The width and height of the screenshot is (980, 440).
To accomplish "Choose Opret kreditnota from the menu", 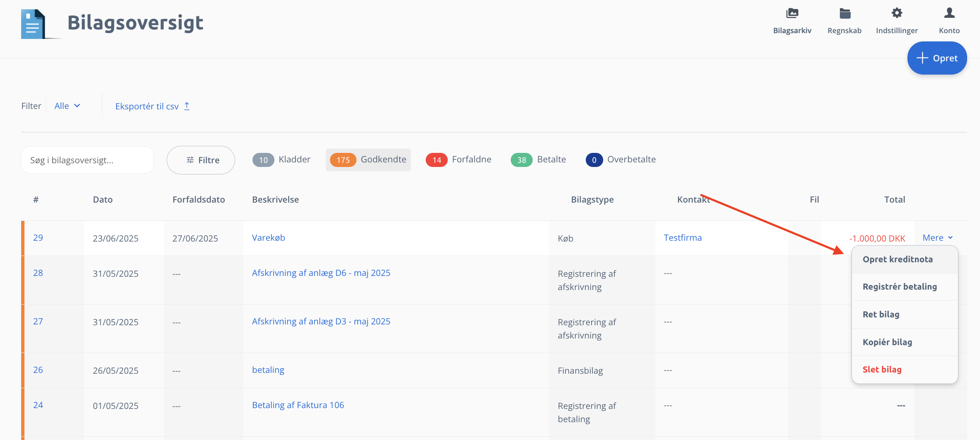I will 905,259.
